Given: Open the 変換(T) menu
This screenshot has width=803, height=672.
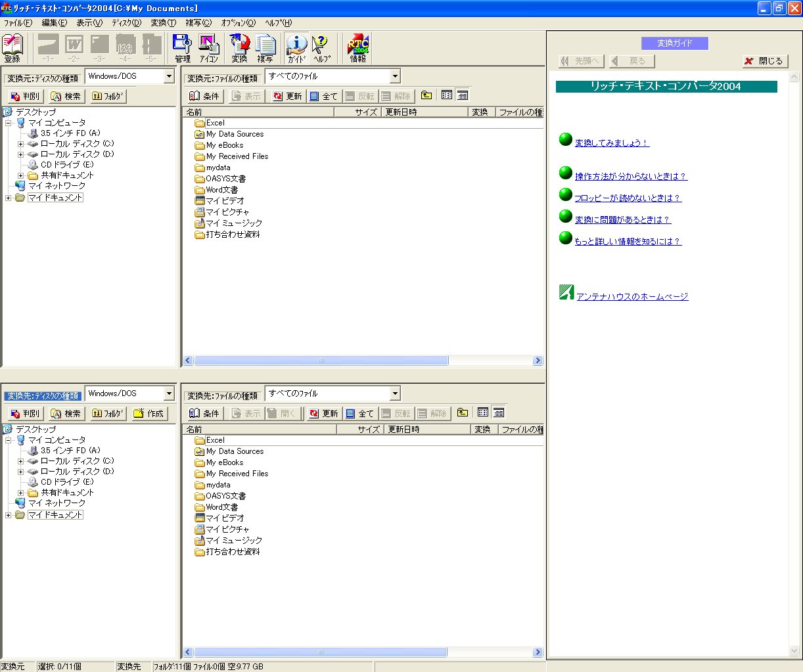Looking at the screenshot, I should (163, 23).
